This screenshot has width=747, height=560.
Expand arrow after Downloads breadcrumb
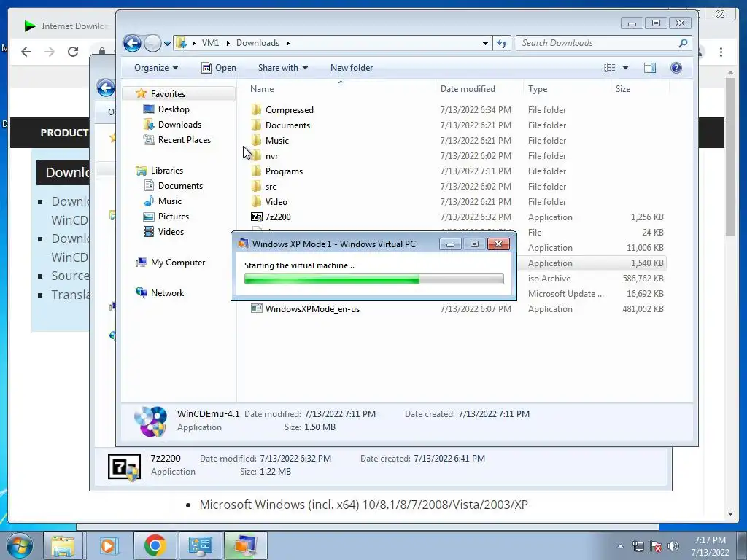point(287,43)
